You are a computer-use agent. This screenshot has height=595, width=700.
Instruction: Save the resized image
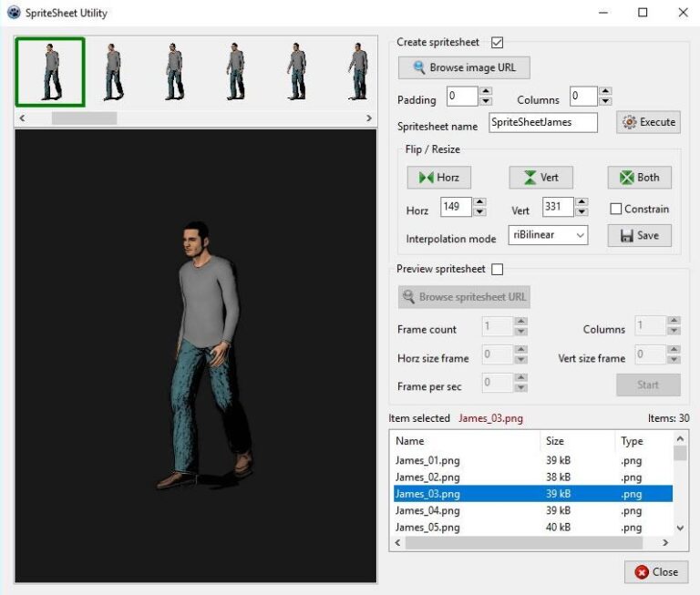tap(639, 235)
